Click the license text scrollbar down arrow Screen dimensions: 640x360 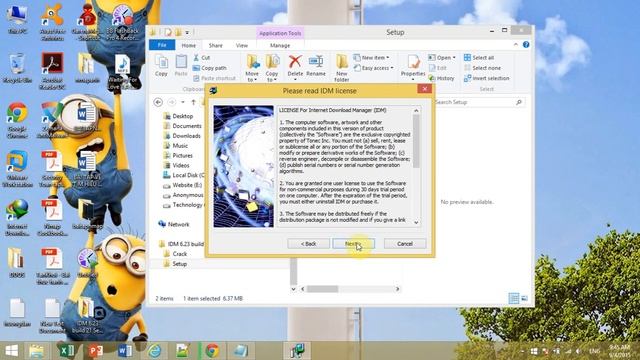click(416, 222)
